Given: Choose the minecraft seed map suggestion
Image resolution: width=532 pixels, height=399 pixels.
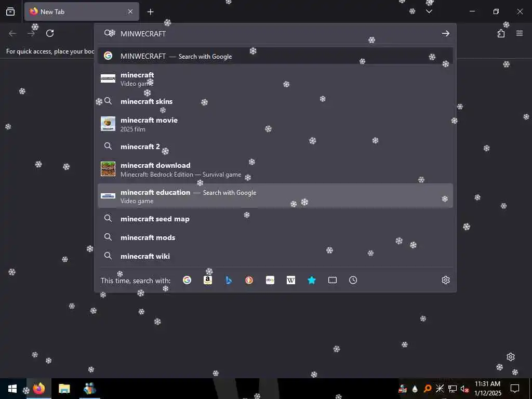Looking at the screenshot, I should (x=275, y=219).
